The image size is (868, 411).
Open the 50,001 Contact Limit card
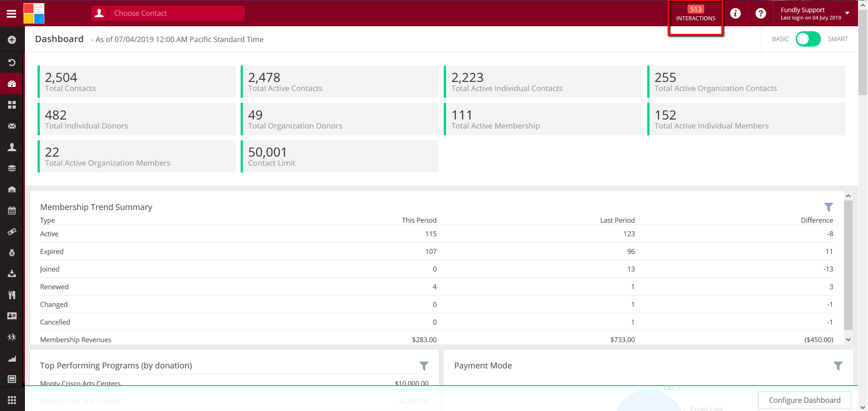(x=340, y=157)
